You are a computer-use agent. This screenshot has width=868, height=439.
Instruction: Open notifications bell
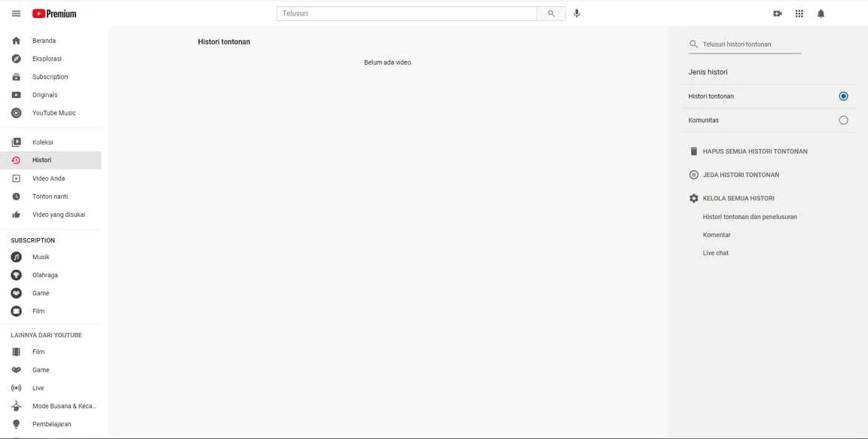[x=821, y=14]
